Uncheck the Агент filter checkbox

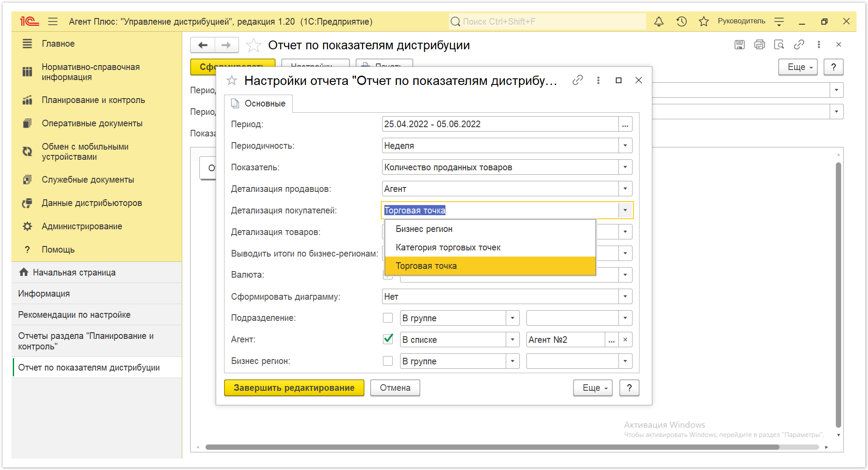point(388,339)
